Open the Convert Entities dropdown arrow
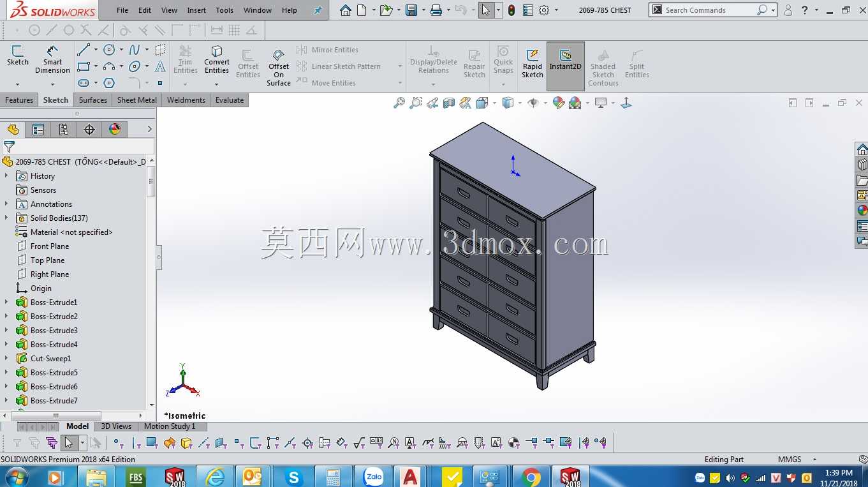 tap(217, 84)
